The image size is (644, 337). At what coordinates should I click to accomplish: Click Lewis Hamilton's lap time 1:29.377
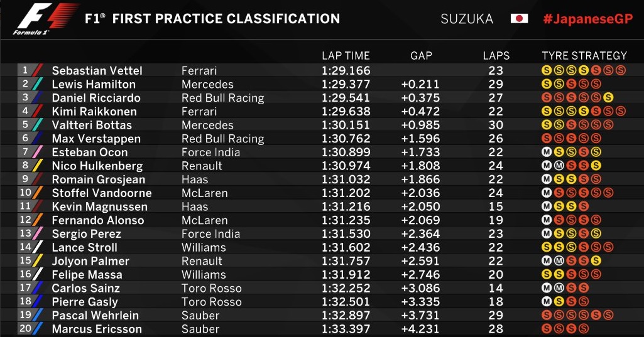[346, 85]
